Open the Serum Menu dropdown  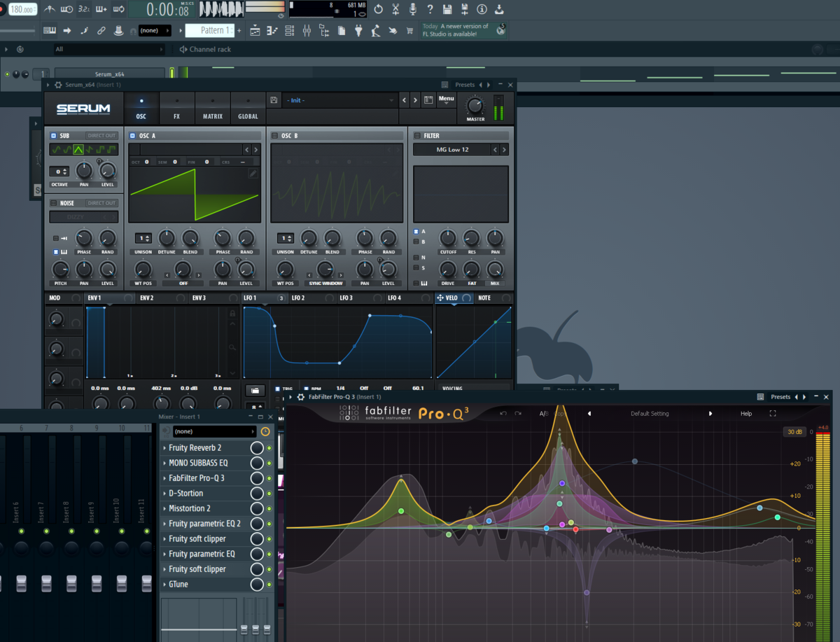point(447,100)
